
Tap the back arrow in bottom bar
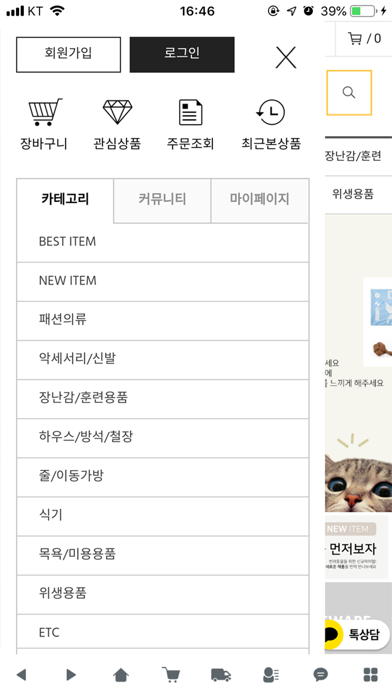point(21,675)
